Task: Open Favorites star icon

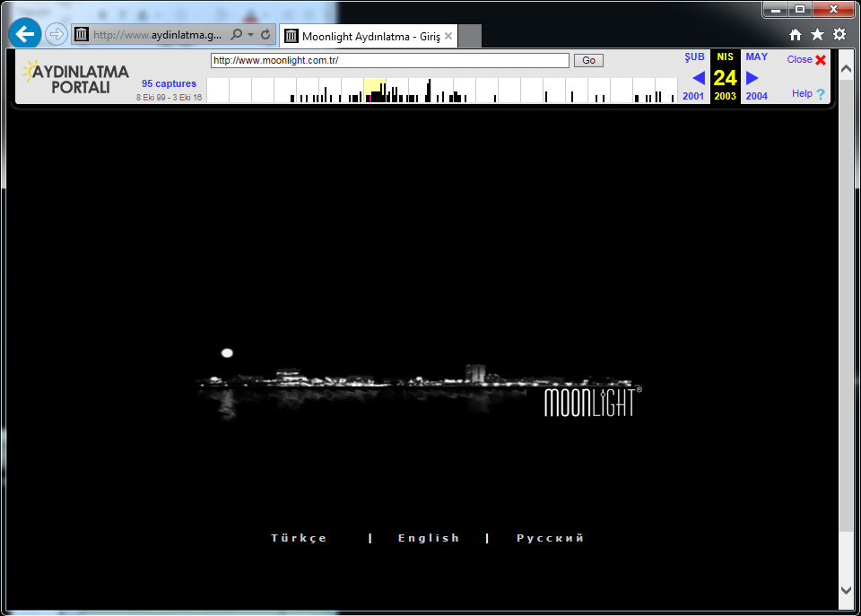Action: (x=817, y=35)
